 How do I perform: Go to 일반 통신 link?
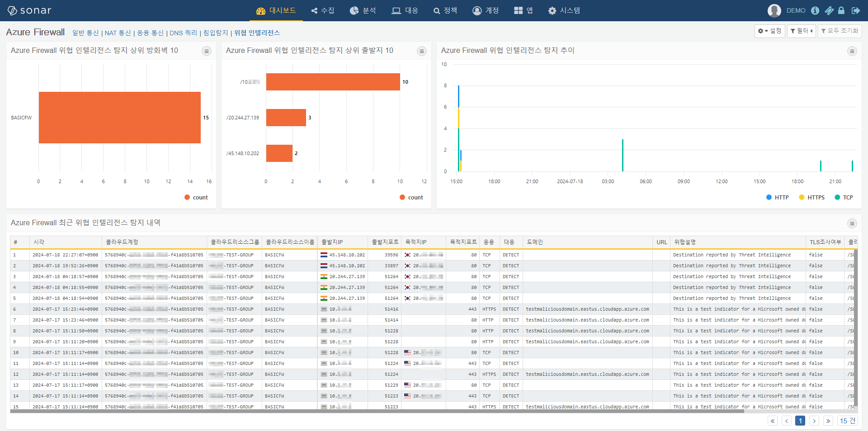(x=85, y=33)
